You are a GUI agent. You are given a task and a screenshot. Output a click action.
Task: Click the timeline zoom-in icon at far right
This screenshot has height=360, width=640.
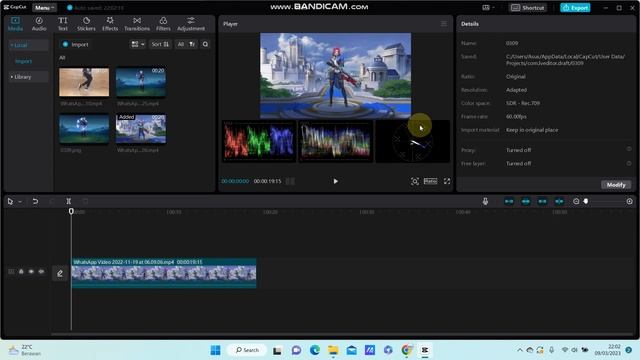629,201
